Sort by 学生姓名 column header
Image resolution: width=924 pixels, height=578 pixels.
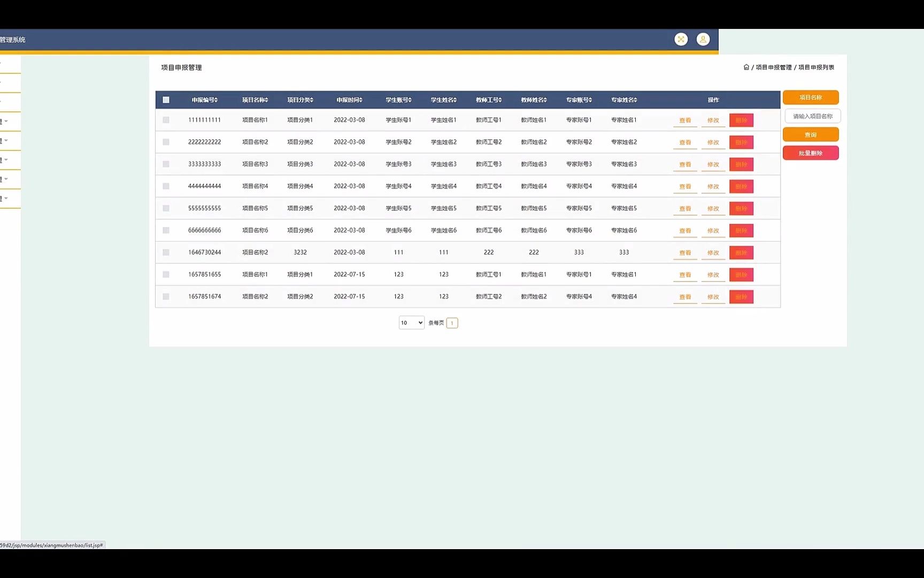point(444,100)
